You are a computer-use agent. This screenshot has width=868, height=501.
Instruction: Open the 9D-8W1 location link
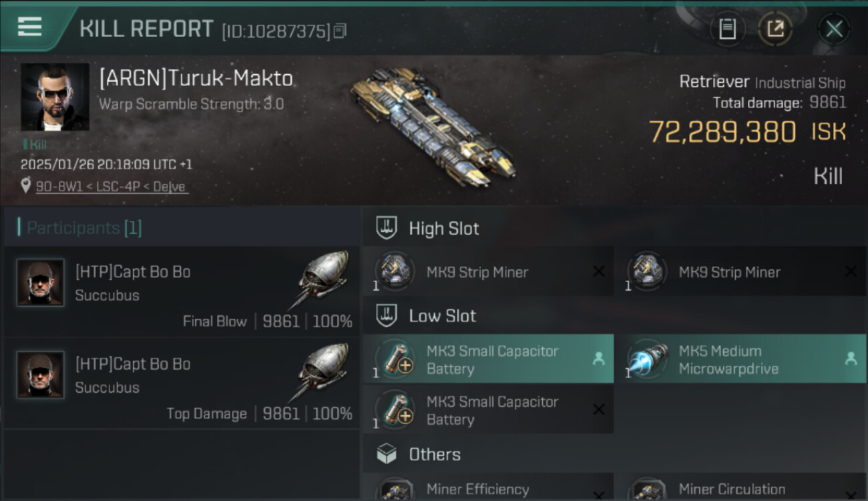click(112, 187)
